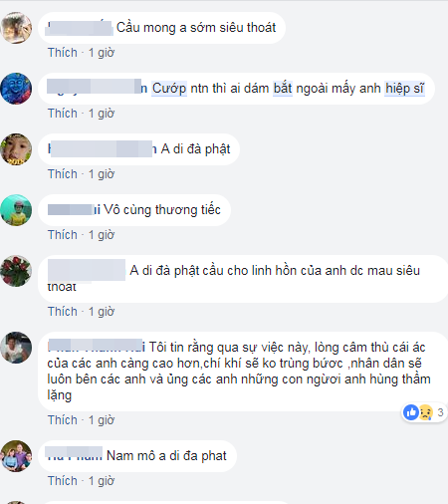Click Thích under 'Nam mô a di đa phat'
This screenshot has height=504, width=448.
(x=63, y=481)
